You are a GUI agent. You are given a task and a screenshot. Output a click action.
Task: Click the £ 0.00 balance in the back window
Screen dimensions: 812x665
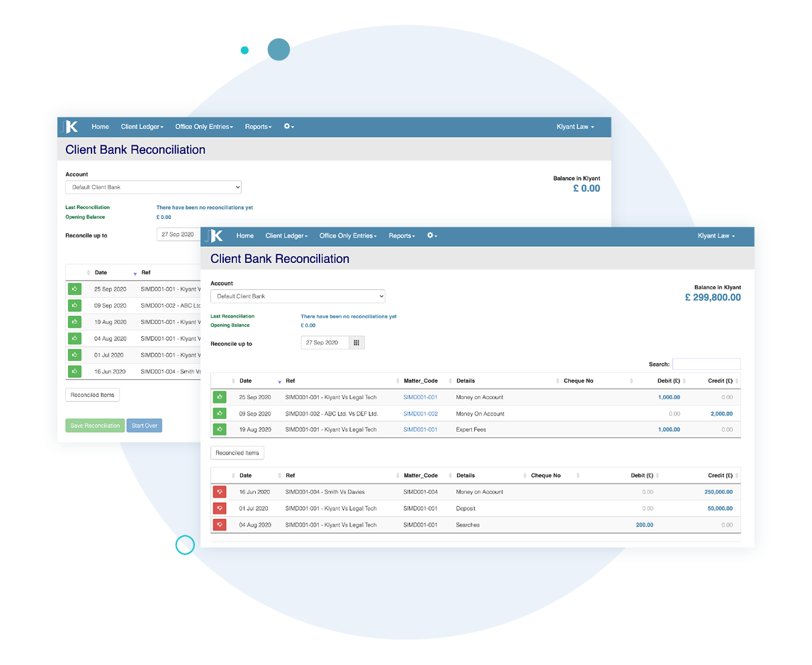click(586, 189)
